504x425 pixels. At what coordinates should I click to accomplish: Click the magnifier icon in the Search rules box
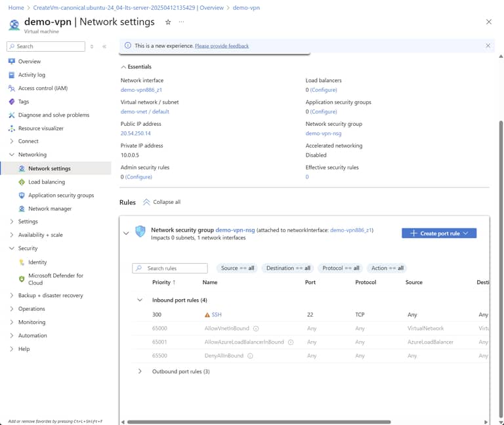point(139,268)
